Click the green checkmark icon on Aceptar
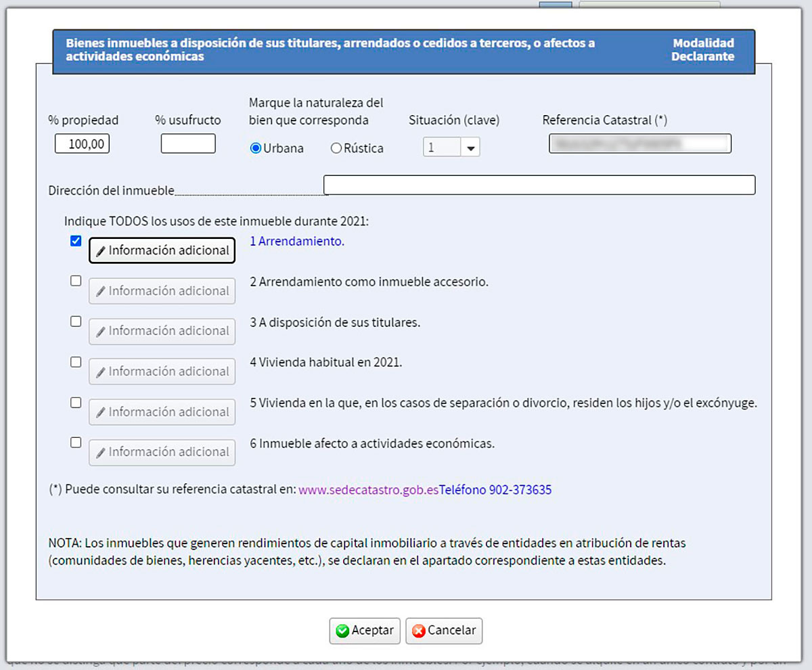This screenshot has height=670, width=812. [342, 631]
